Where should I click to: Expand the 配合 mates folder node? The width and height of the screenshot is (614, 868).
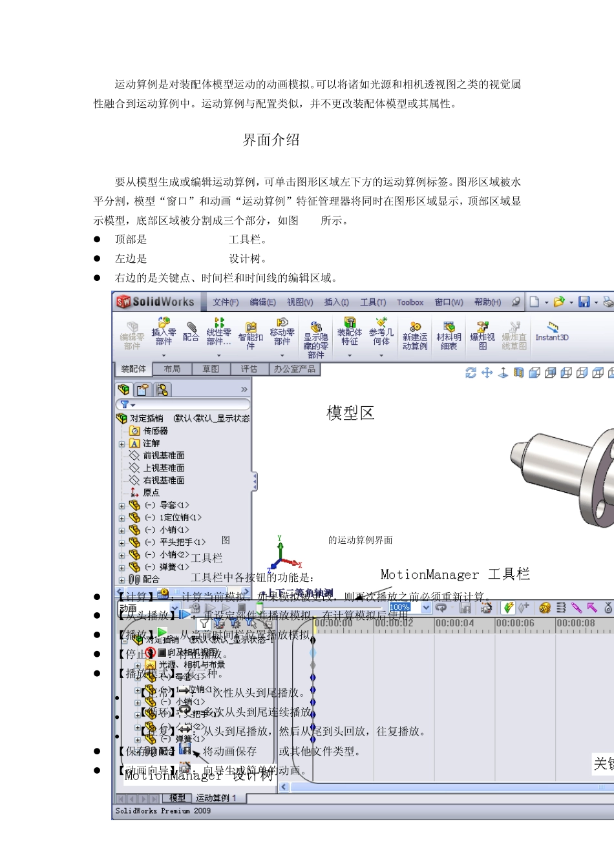pyautogui.click(x=122, y=580)
